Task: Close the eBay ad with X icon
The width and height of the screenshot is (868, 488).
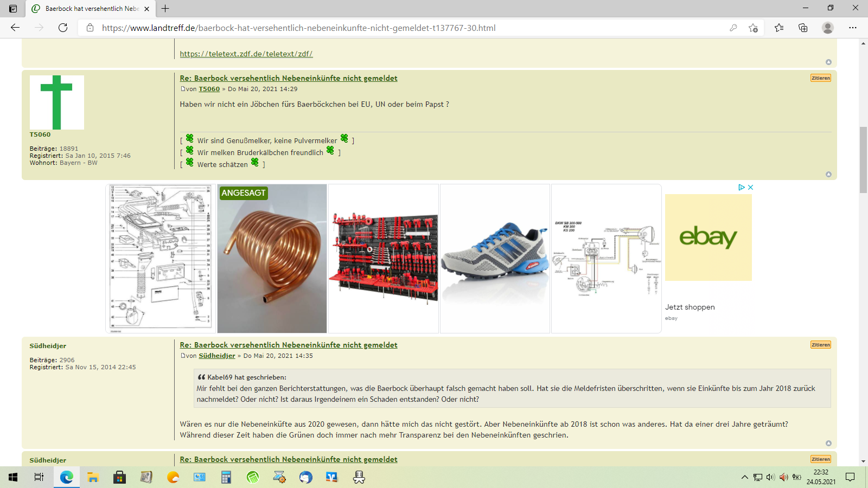Action: (751, 187)
